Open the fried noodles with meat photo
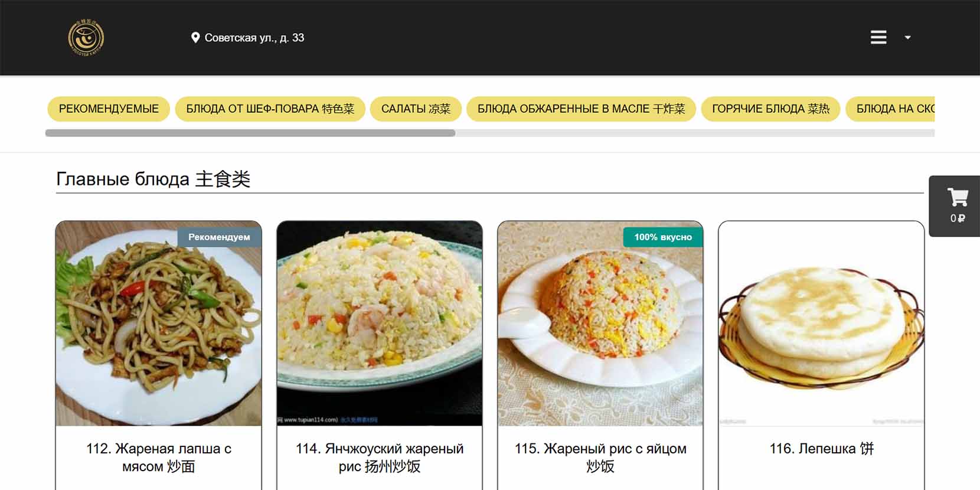Viewport: 980px width, 490px height. click(x=158, y=324)
